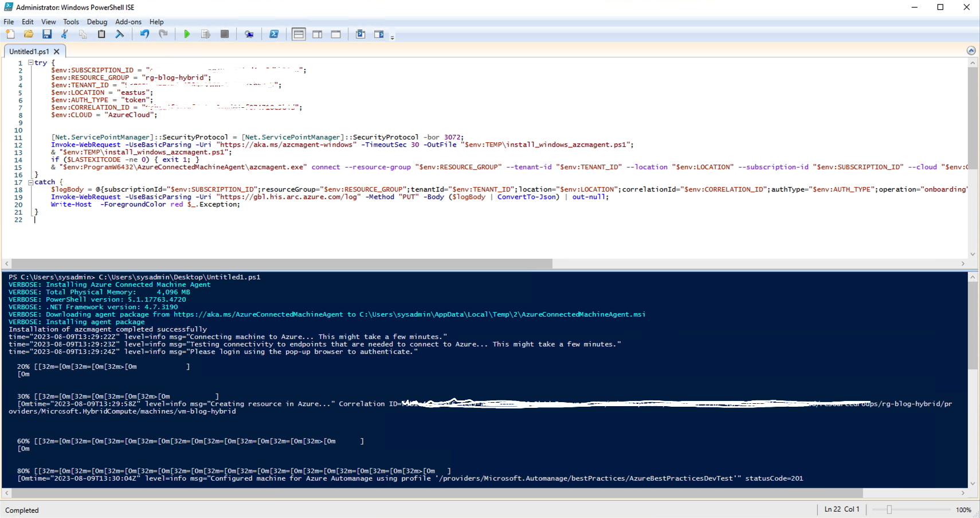Screen dimensions: 980x518
Task: Click the console pane horizontal scrollbar
Action: tap(436, 493)
